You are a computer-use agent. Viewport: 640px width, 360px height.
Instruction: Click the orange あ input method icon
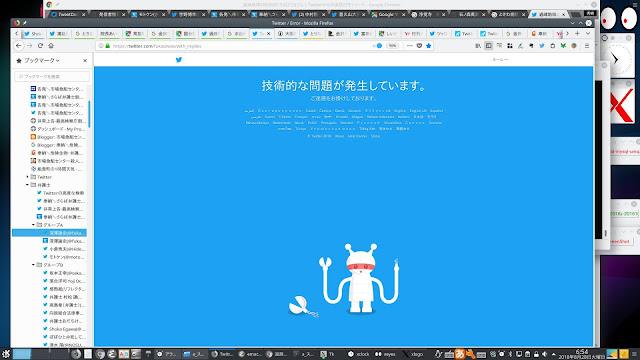[x=460, y=354]
